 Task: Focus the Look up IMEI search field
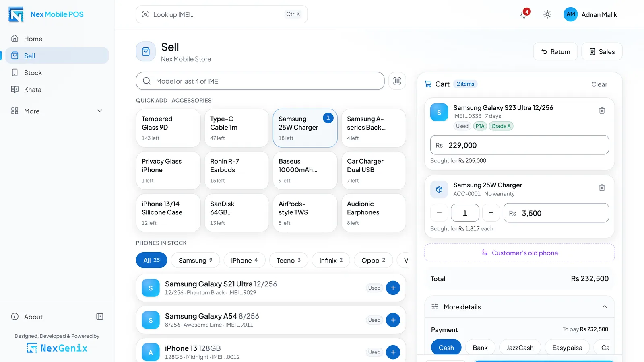point(222,14)
